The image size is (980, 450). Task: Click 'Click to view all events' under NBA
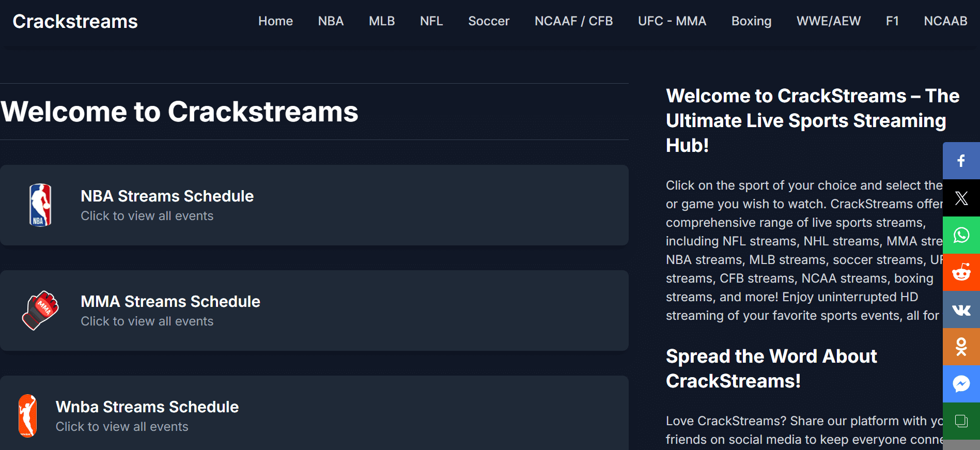click(147, 216)
